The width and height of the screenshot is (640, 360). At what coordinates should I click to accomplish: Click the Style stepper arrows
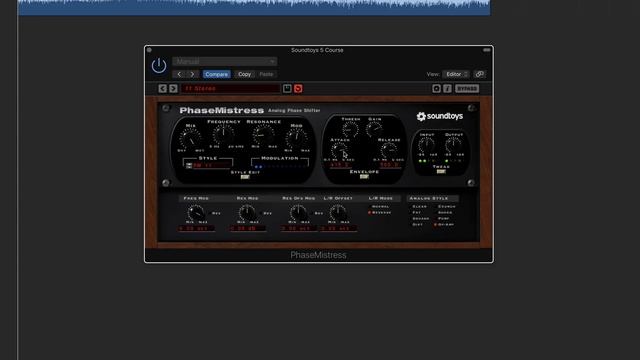coord(189,165)
